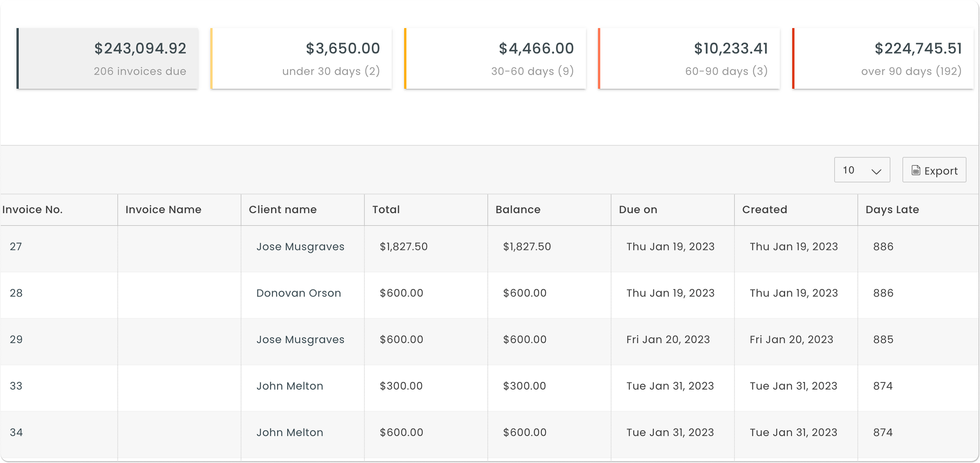Select the 30-60 days aging card
The height and width of the screenshot is (463, 980).
pyautogui.click(x=495, y=58)
